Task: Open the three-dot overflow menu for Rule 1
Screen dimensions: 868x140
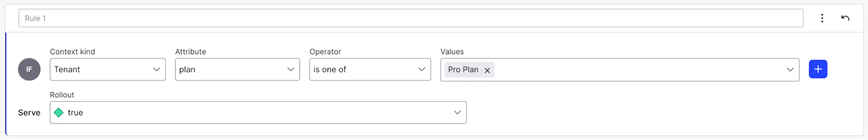Action: point(822,18)
